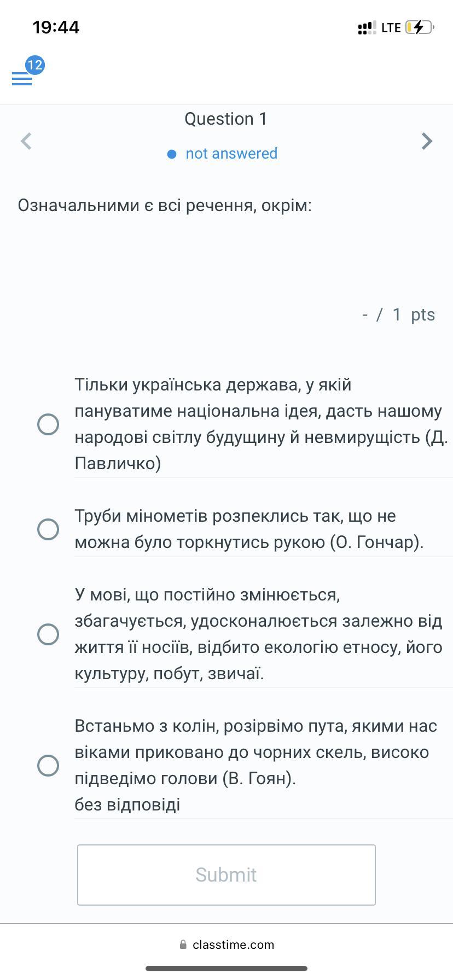Viewport: 453px width, 980px height.
Task: Go to the next question arrow
Action: click(x=427, y=141)
